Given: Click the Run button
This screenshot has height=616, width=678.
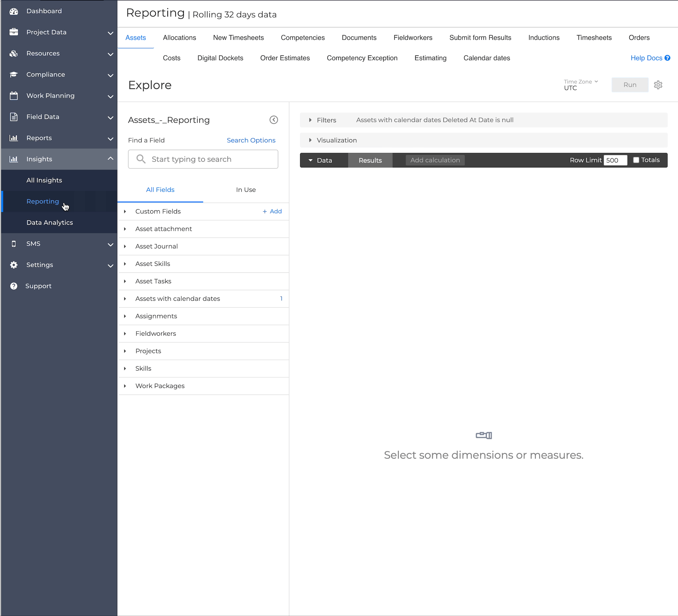Looking at the screenshot, I should 630,85.
